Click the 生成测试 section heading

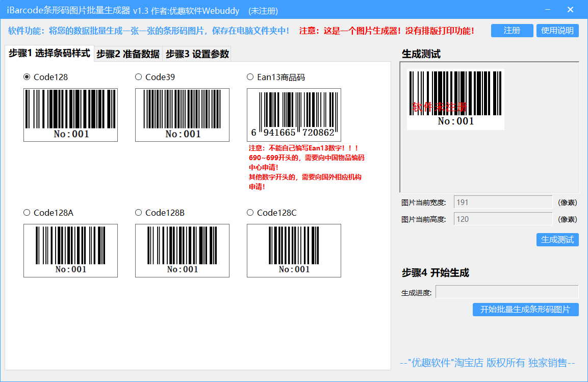[x=421, y=54]
